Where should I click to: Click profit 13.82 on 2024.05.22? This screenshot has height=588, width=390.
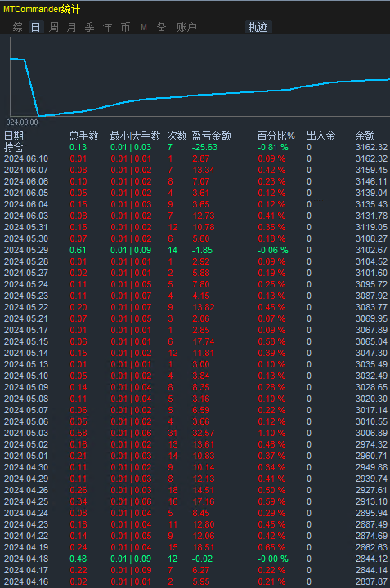[204, 307]
